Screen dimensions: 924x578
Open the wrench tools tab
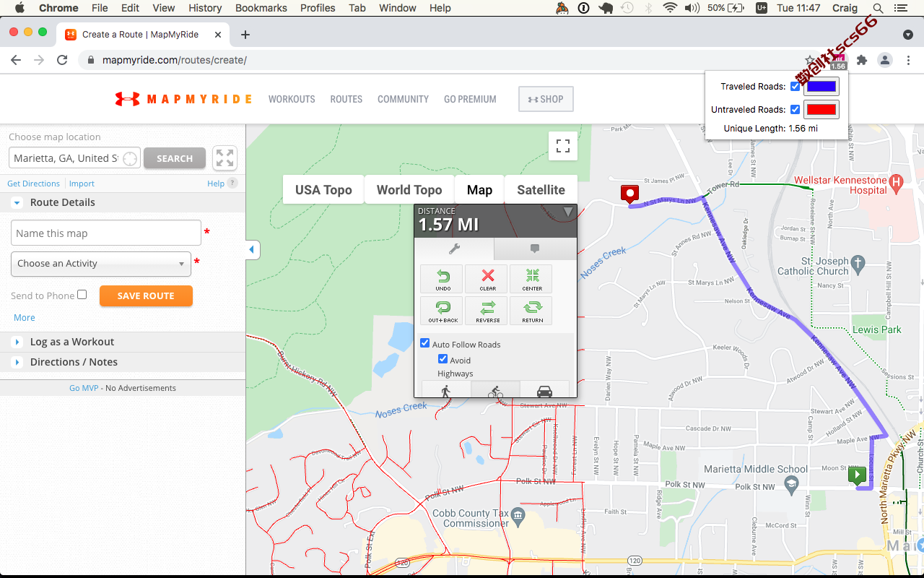tap(454, 249)
